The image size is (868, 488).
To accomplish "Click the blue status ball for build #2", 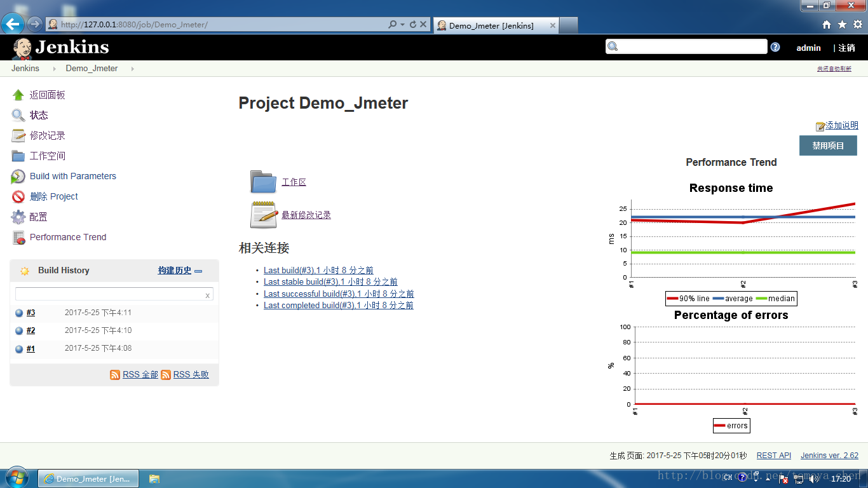I will pos(19,330).
